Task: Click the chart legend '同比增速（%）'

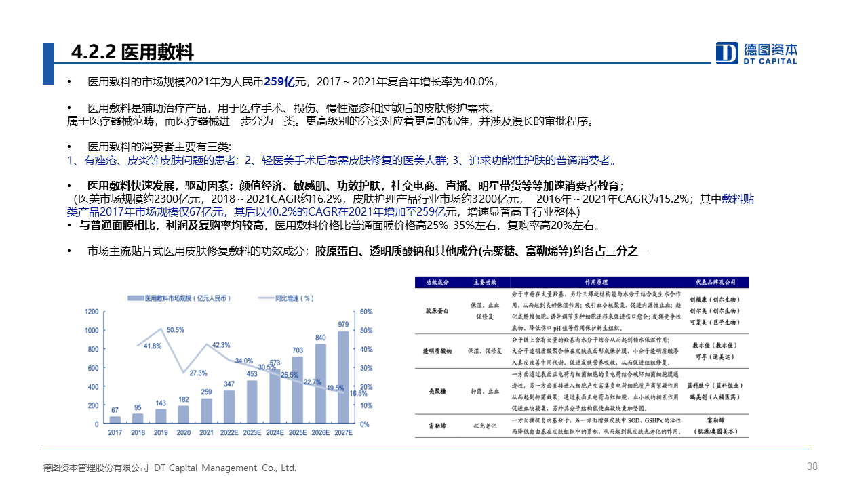Action: coord(285,298)
